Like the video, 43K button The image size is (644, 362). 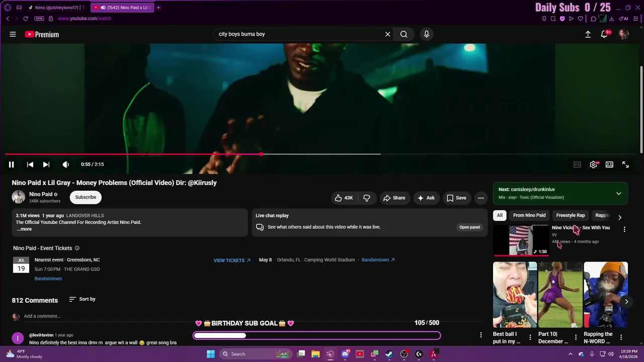click(344, 198)
